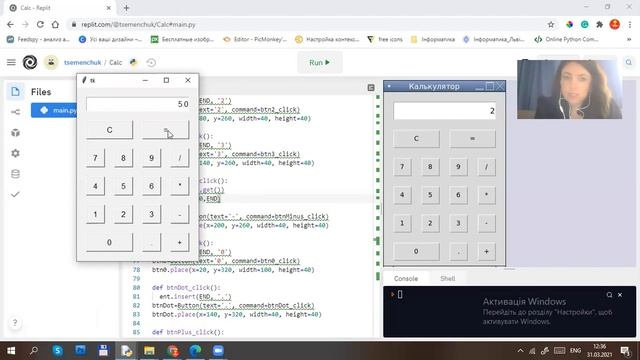Bookmark this page with the star icon

[x=551, y=24]
